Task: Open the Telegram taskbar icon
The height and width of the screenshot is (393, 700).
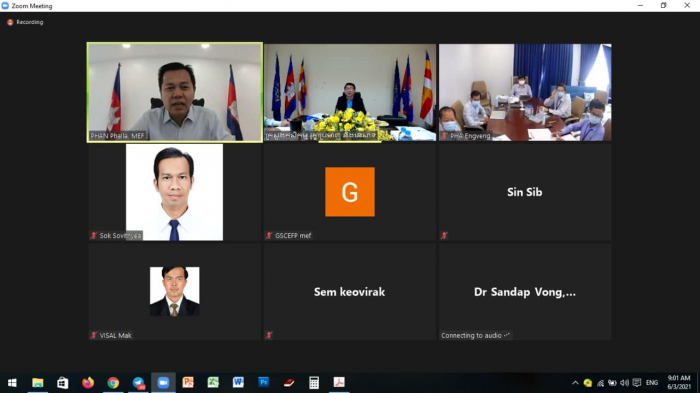Action: [138, 383]
